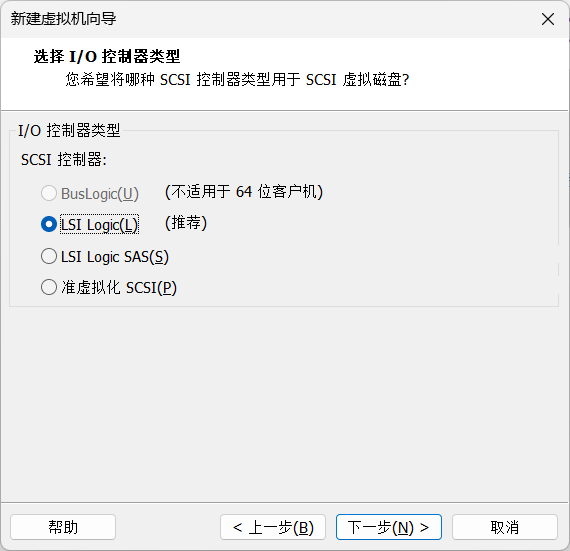Click the 选择 I/O 控制器类型 heading
This screenshot has width=570, height=551.
coord(107,56)
